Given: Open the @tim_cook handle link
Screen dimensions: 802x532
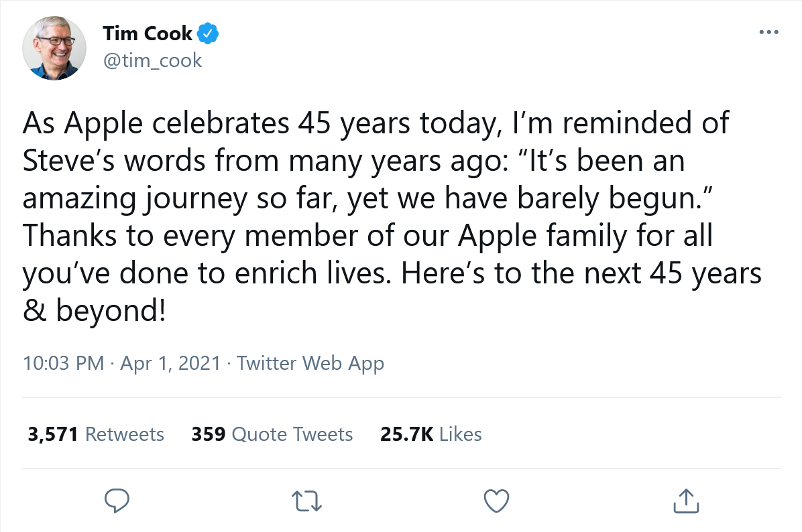Looking at the screenshot, I should (x=152, y=60).
